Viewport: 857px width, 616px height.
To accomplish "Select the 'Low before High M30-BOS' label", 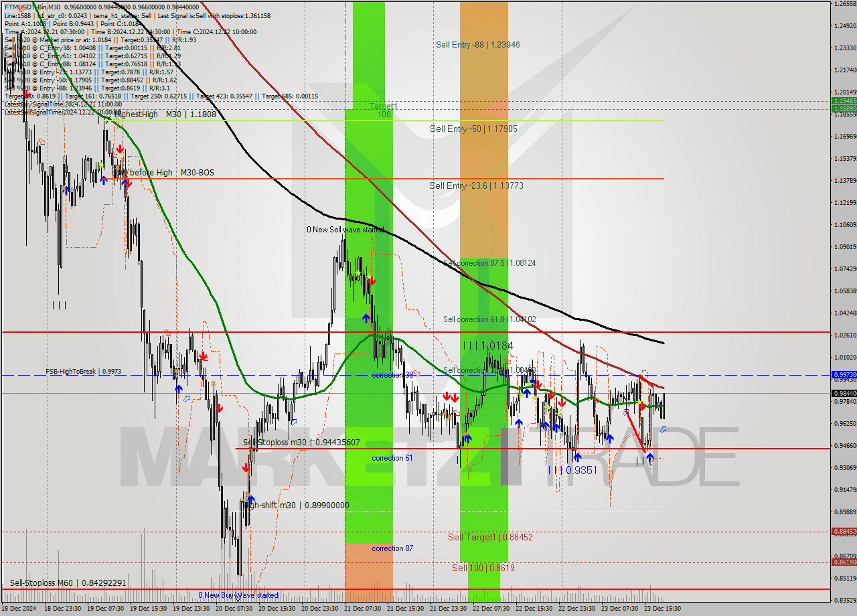I will [163, 173].
